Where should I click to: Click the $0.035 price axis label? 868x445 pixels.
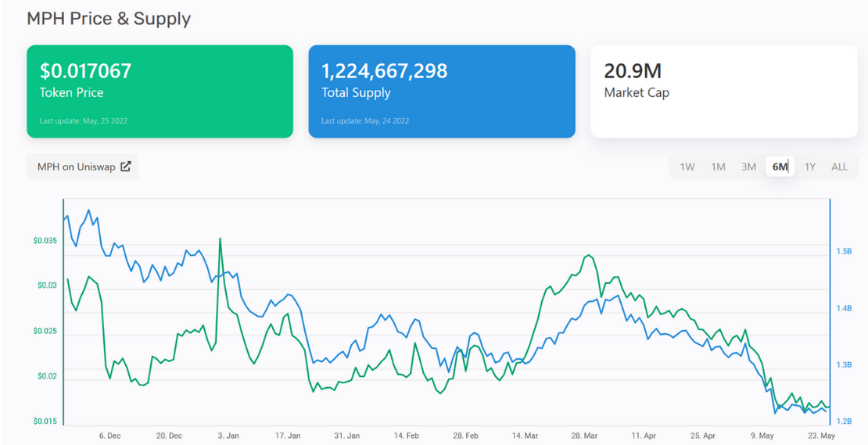click(x=45, y=241)
